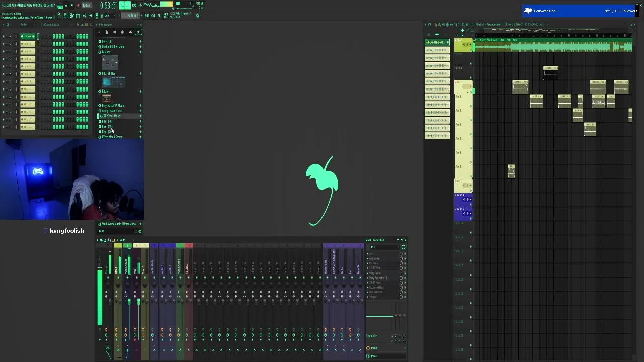
Task: Toggle the PAT/SONG mode switch
Action: click(x=60, y=6)
